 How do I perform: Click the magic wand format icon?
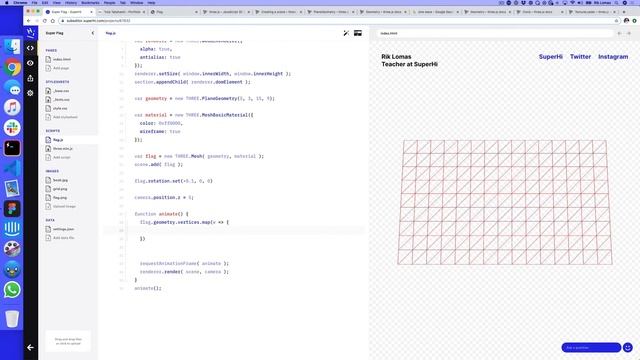346,33
